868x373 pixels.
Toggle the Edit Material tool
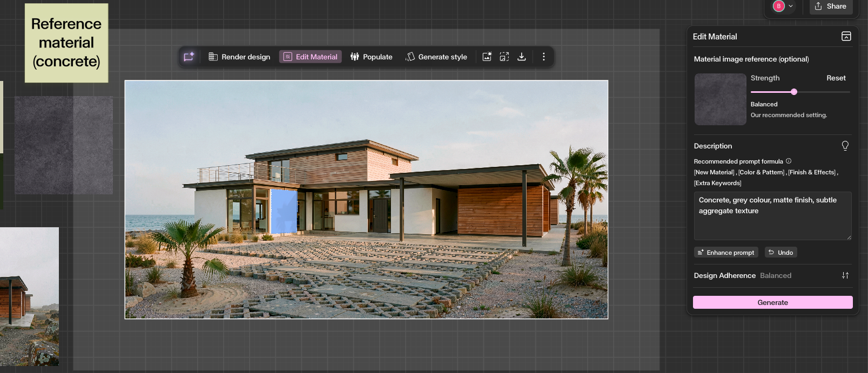[x=311, y=57]
